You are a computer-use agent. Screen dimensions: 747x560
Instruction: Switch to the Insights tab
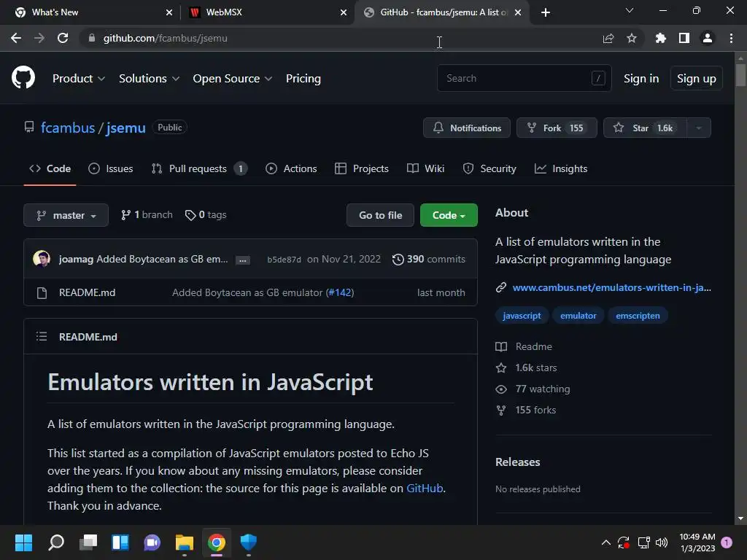[561, 168]
